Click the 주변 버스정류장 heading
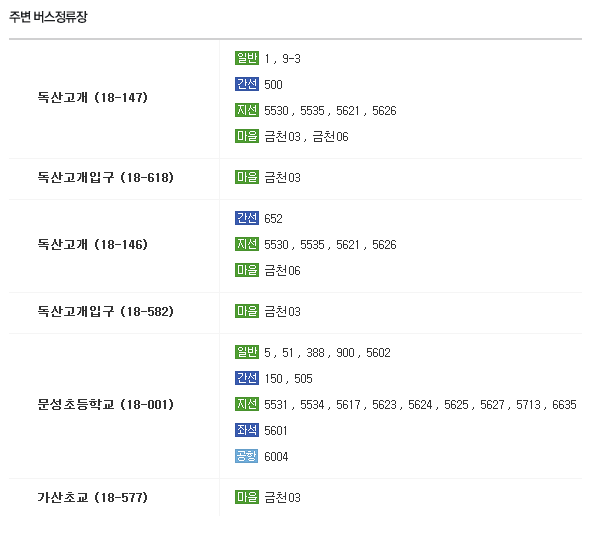600x550 pixels. click(x=48, y=17)
